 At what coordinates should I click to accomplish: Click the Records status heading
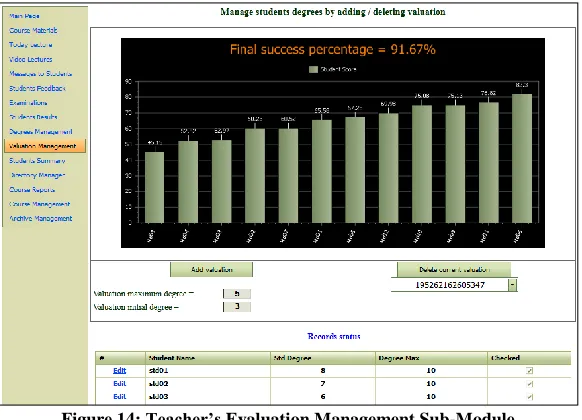click(334, 337)
